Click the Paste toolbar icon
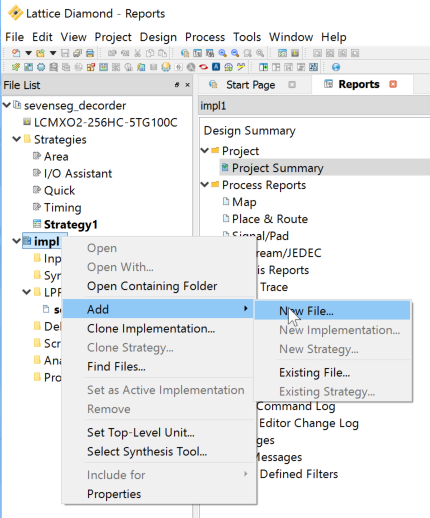This screenshot has height=518, width=430. click(x=162, y=53)
